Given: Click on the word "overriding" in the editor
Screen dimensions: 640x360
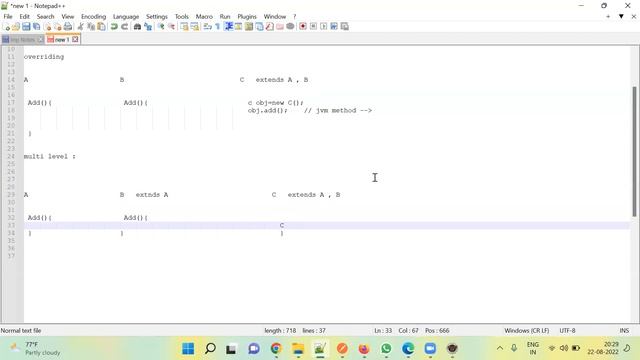Looking at the screenshot, I should pyautogui.click(x=44, y=57).
